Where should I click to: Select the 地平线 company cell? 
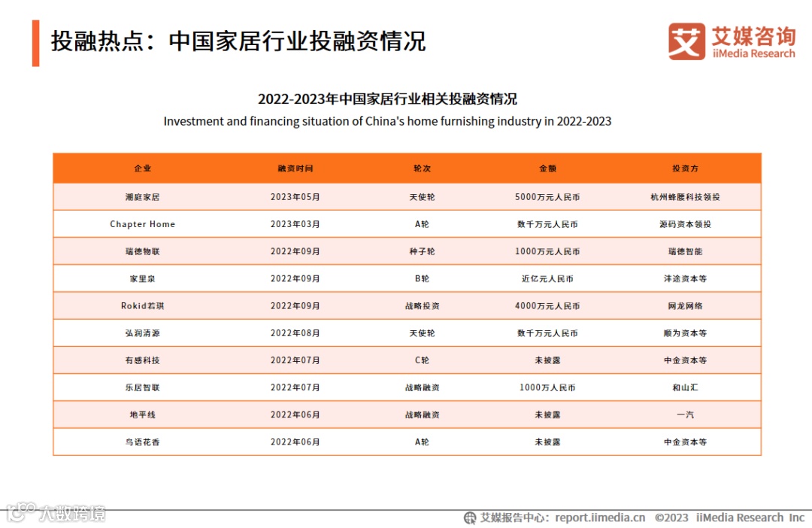coord(142,414)
